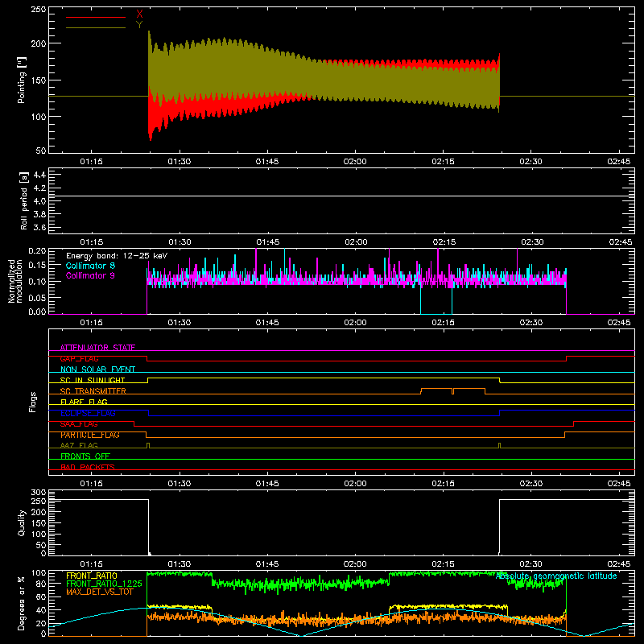Select the cyan Collimator 8 legend label
This screenshot has width=644, height=644.
tap(90, 266)
